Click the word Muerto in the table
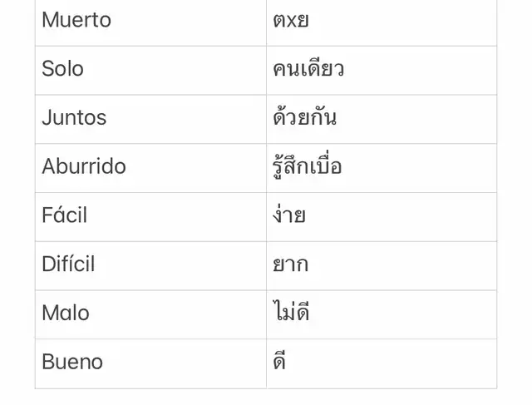Screen dimensions: 532x405 tap(76, 21)
